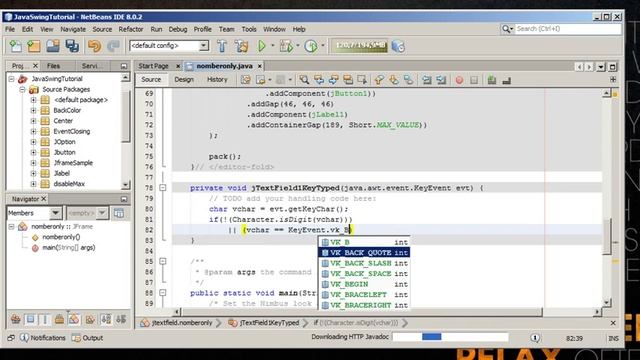
Task: Click the Uncomment icon in the editor toolbar
Action: (x=507, y=80)
